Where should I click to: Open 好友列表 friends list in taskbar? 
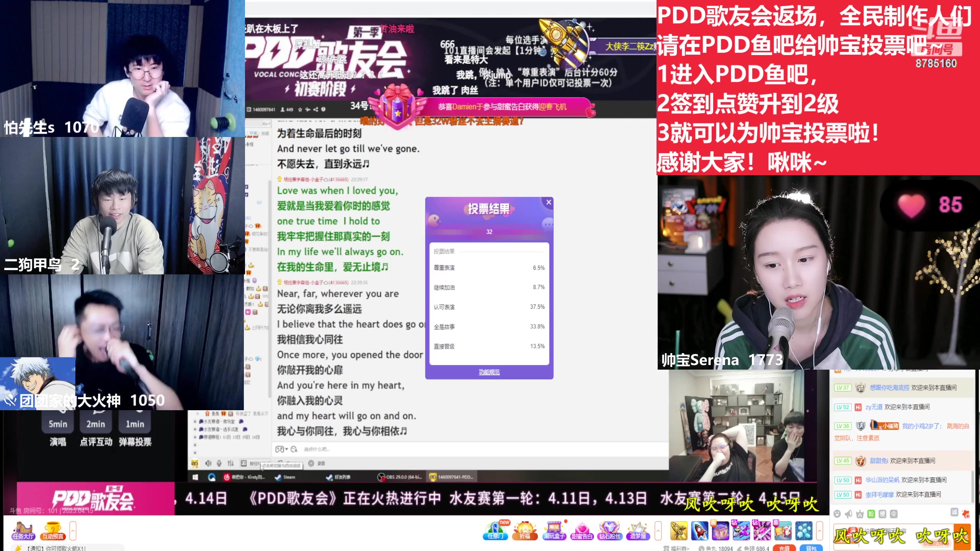[338, 477]
